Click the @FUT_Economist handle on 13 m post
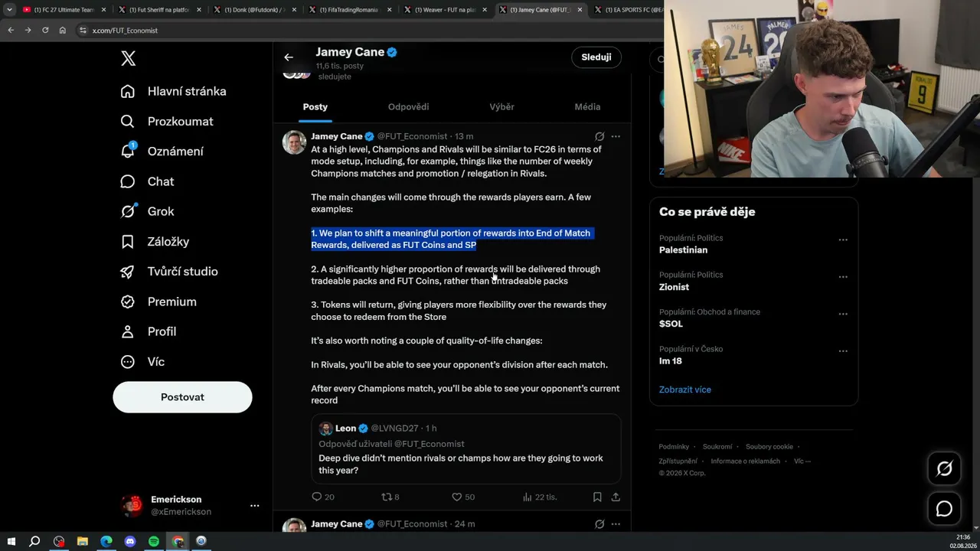Image resolution: width=980 pixels, height=551 pixels. 412,136
